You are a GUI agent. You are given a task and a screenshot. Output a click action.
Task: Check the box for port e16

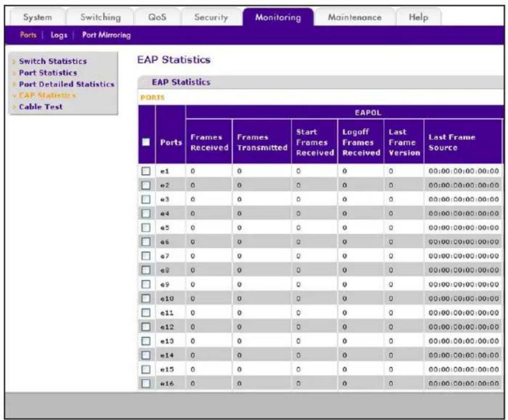click(146, 383)
